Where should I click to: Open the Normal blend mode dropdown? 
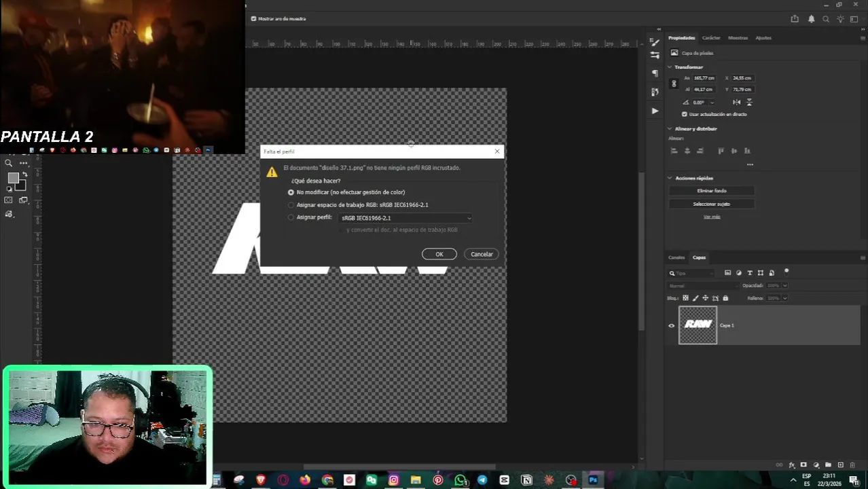click(x=702, y=286)
